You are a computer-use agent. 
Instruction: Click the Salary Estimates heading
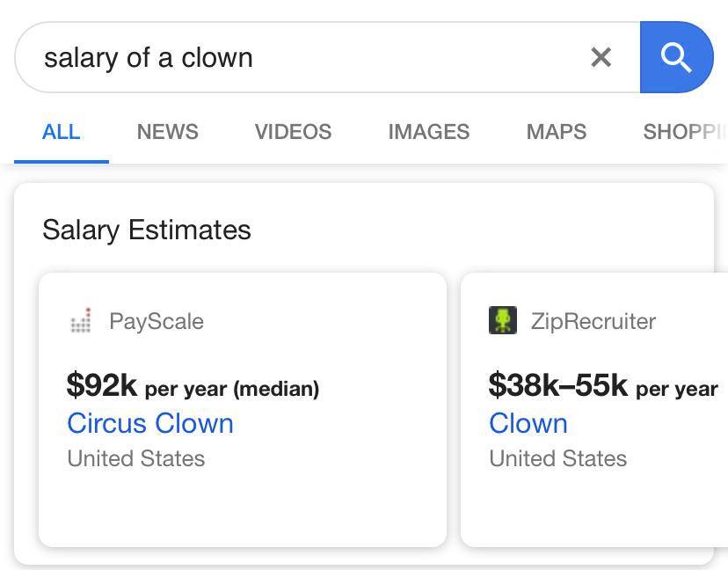coord(147,230)
